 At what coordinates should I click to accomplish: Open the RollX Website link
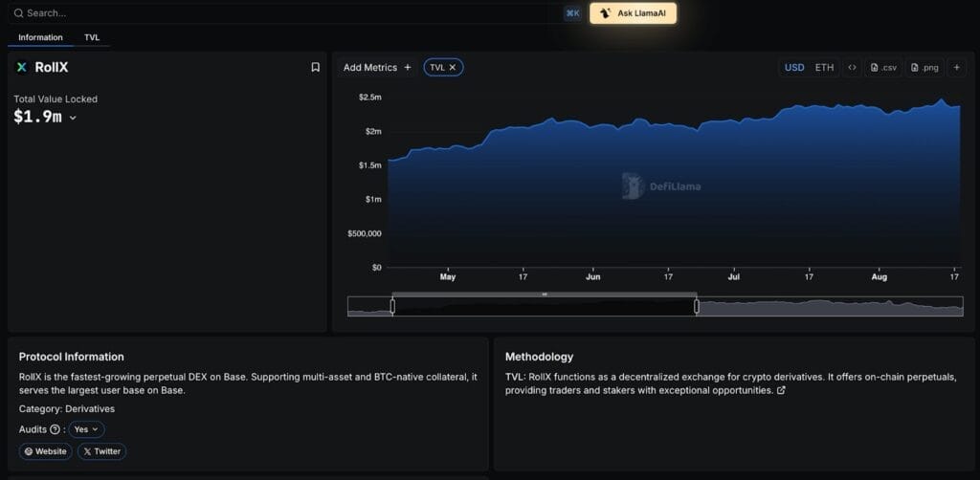click(46, 451)
